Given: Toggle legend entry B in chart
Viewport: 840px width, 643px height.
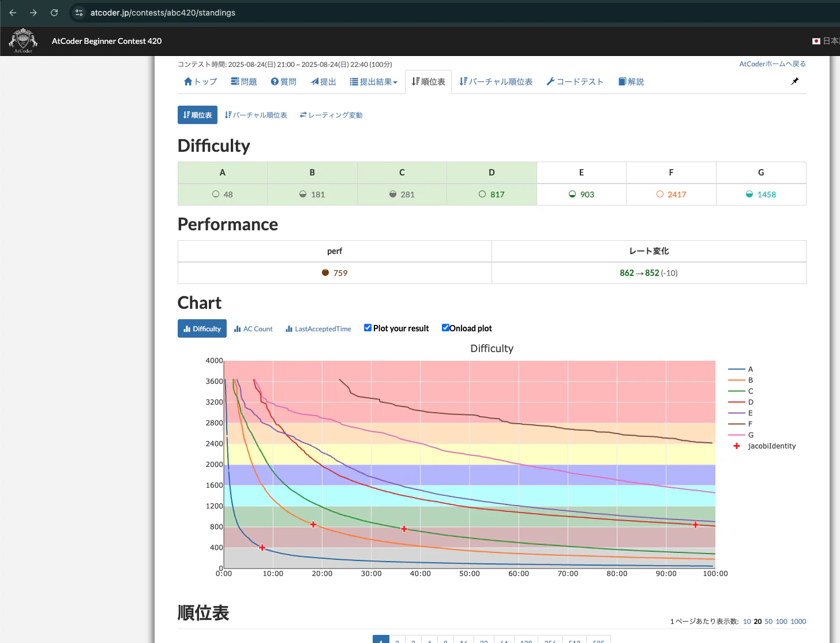Looking at the screenshot, I should pos(741,380).
